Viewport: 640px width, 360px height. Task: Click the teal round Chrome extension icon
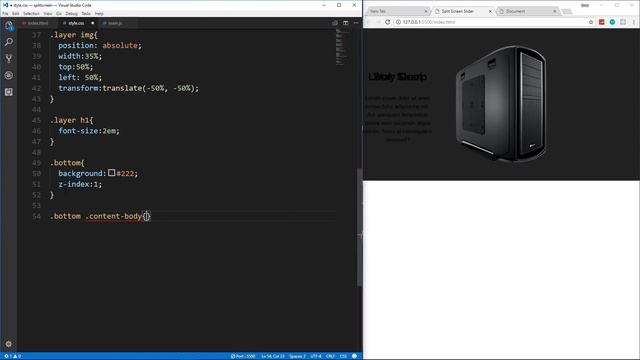(612, 22)
